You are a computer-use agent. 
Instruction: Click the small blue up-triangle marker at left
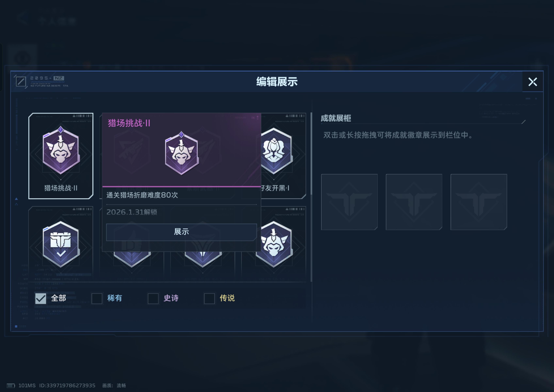point(16,199)
